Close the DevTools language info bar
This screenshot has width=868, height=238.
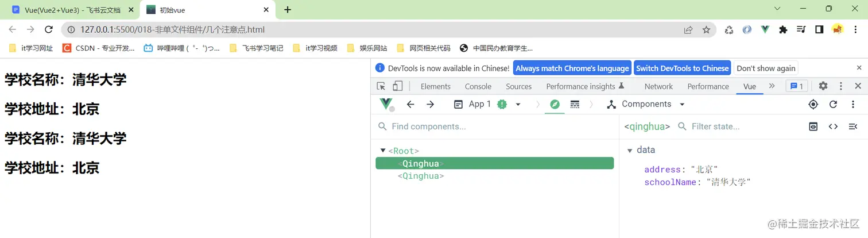(x=858, y=68)
